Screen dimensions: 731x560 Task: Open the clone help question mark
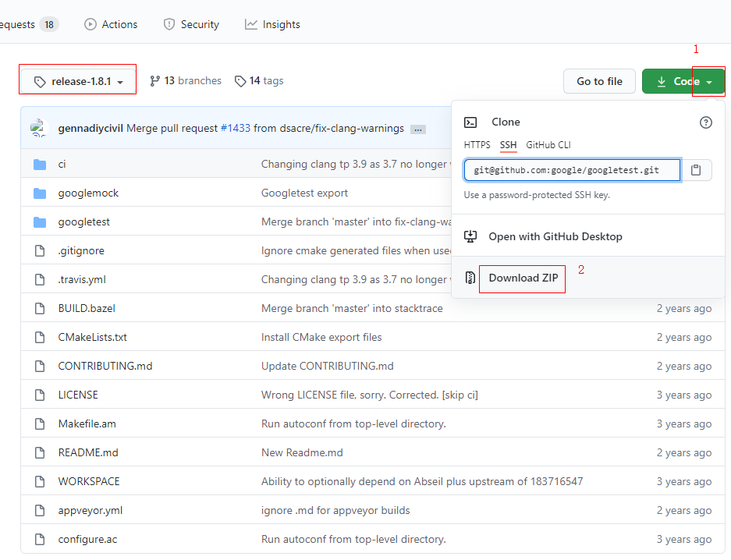tap(706, 122)
